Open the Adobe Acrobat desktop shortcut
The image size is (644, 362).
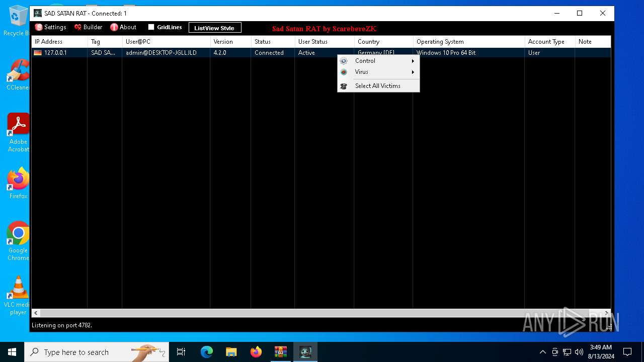(18, 133)
